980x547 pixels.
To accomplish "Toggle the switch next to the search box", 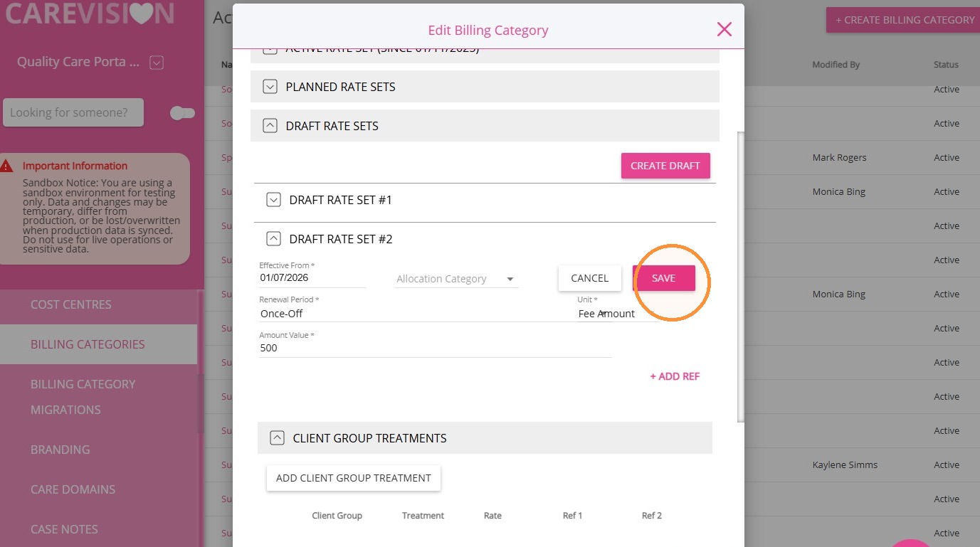I will (182, 113).
